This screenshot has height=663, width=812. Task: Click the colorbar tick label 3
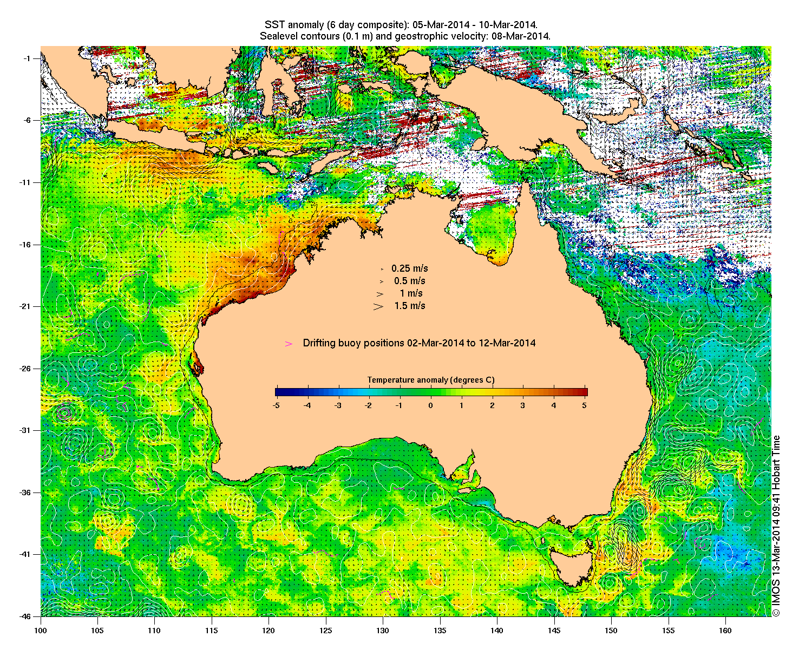point(523,405)
